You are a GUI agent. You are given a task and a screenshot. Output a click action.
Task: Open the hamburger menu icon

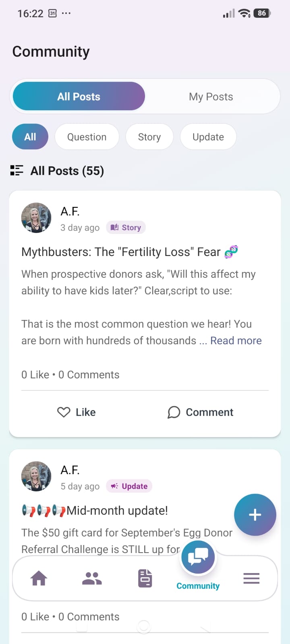point(251,578)
